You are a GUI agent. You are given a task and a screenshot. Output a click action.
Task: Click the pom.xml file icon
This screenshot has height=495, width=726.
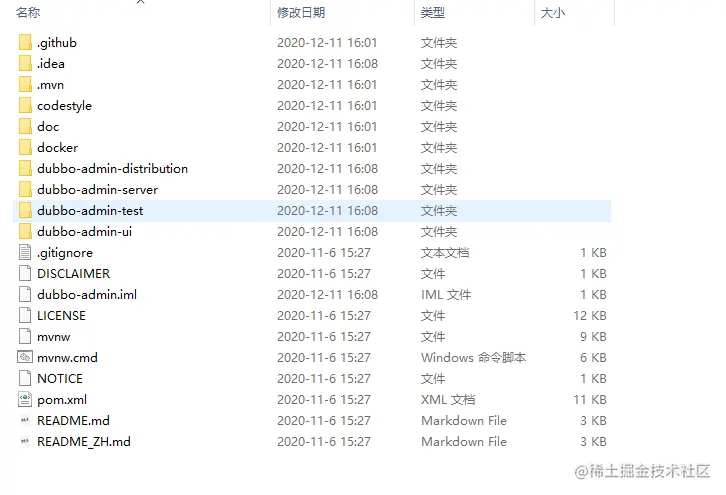tap(25, 399)
